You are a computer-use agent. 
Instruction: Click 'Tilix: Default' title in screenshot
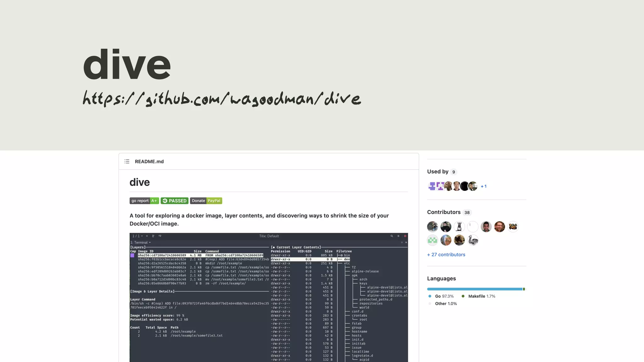[269, 236]
